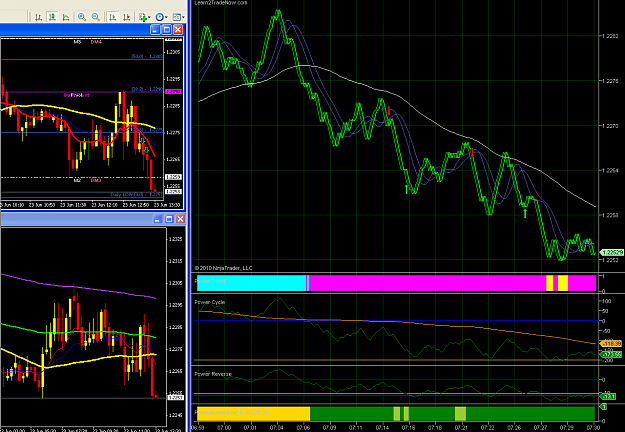The height and width of the screenshot is (432, 625).
Task: Minimize the upper candlestick chart window
Action: tap(155, 29)
